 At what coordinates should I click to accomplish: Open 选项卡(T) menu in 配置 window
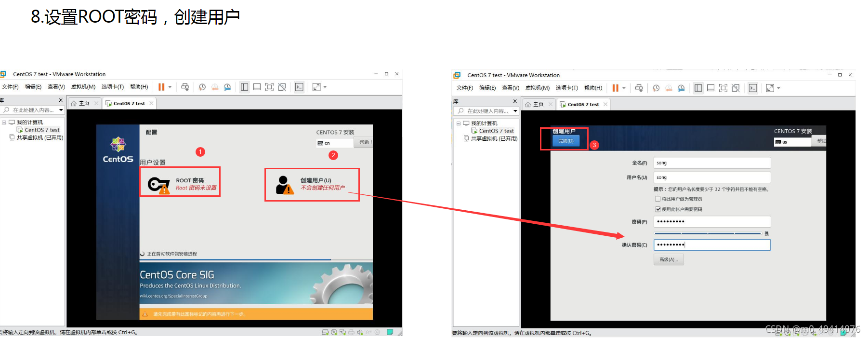coord(113,87)
